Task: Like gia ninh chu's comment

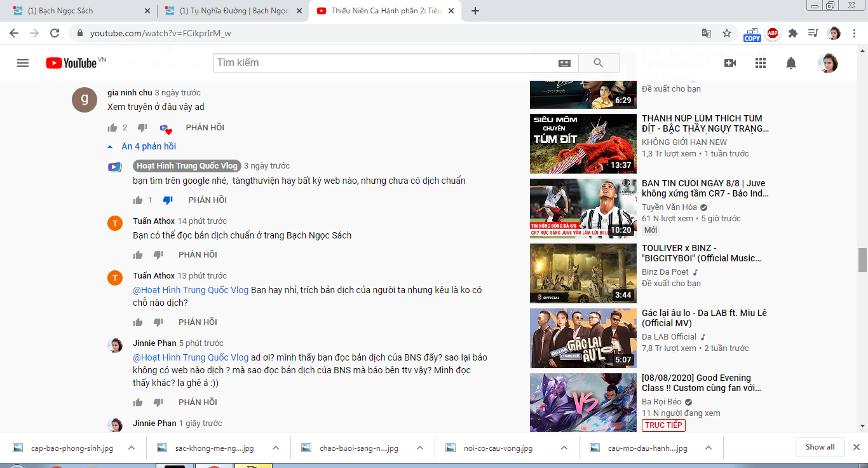Action: tap(113, 128)
